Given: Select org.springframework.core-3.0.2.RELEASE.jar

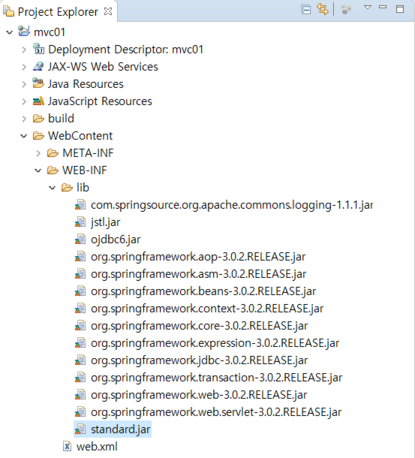Looking at the screenshot, I should [x=199, y=326].
